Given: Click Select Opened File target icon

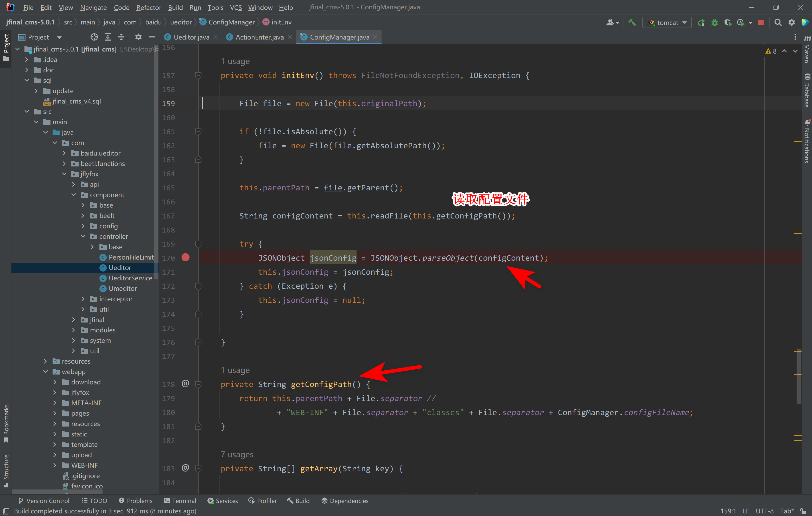Looking at the screenshot, I should pyautogui.click(x=94, y=37).
